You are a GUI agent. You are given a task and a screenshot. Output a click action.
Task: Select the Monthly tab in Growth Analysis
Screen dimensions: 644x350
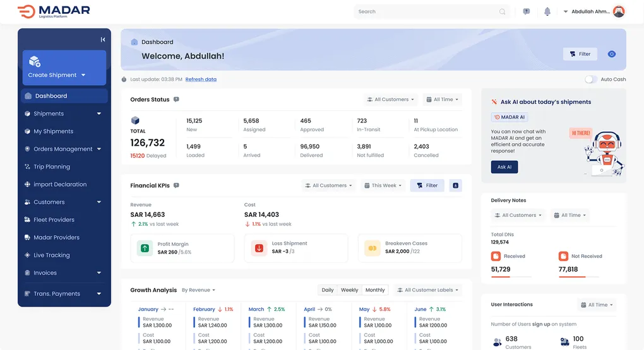click(x=375, y=290)
